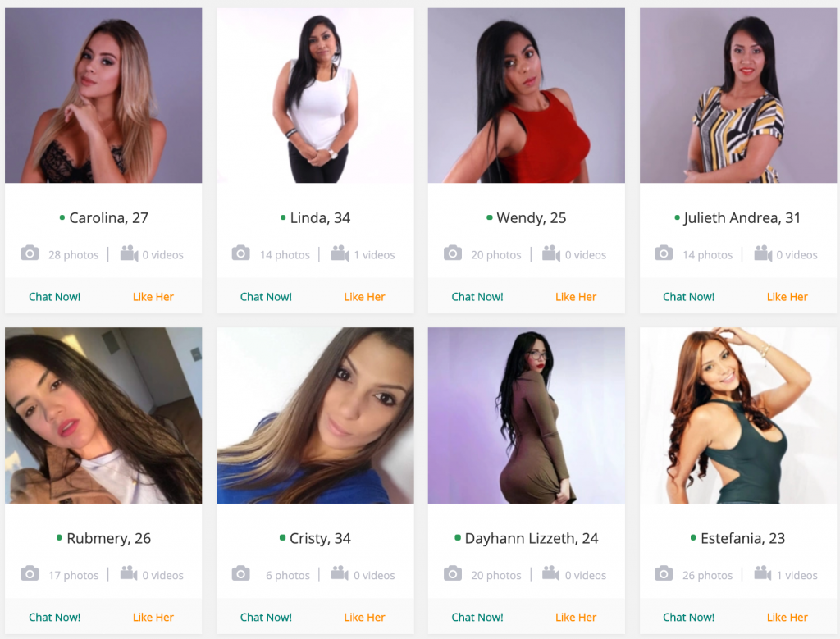Chat now with Linda
The height and width of the screenshot is (639, 840).
(x=266, y=297)
